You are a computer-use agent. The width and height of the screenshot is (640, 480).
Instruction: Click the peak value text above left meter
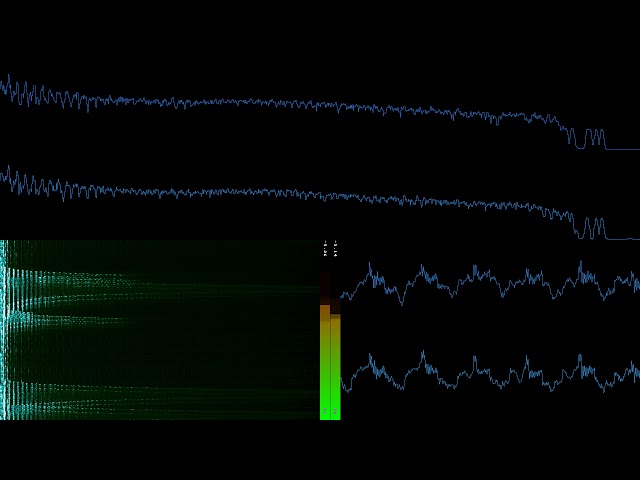coord(325,249)
